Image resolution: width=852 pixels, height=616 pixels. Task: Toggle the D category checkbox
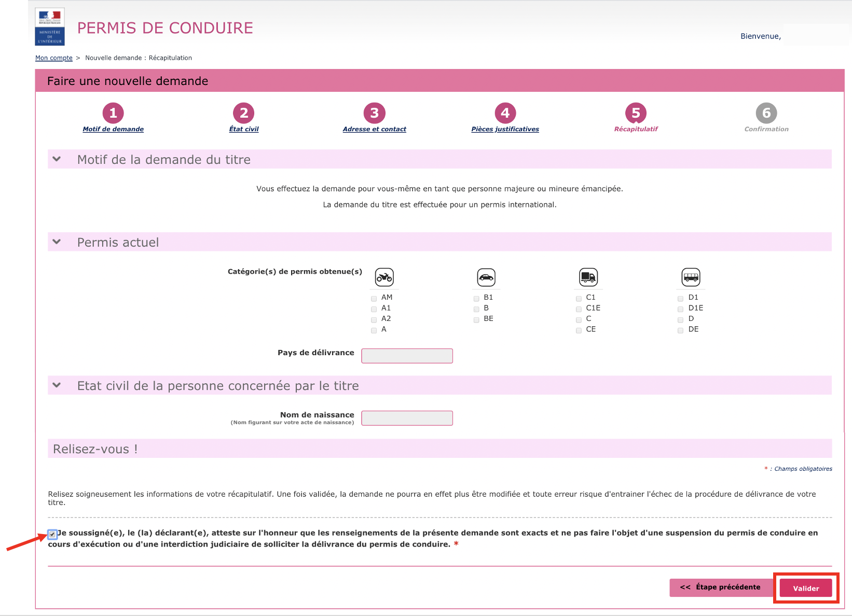point(681,320)
